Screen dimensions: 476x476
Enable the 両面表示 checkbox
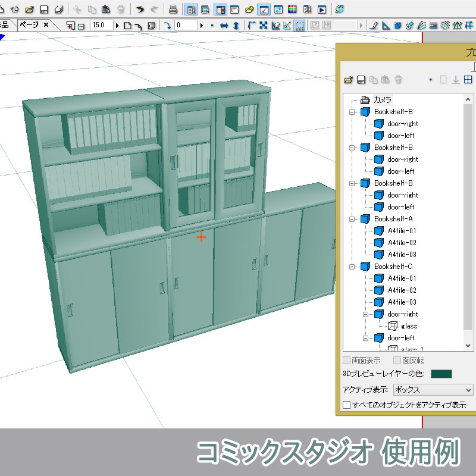coord(346,360)
